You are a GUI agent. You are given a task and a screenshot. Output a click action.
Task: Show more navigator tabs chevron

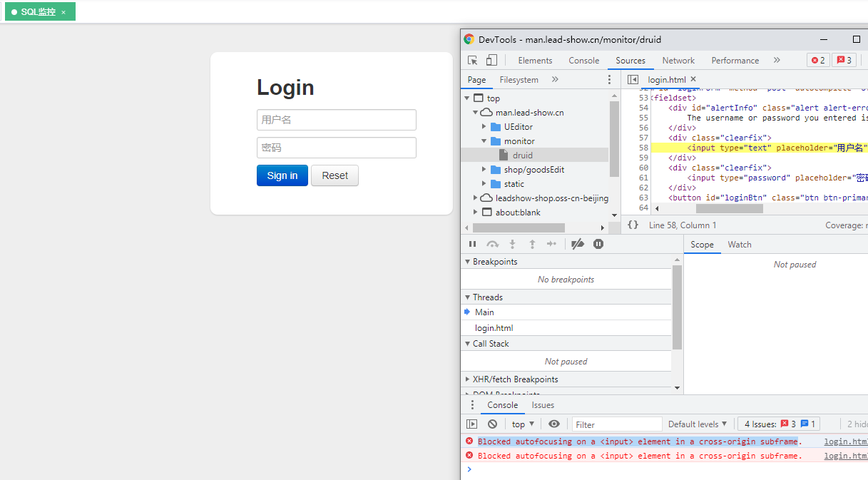click(x=555, y=80)
